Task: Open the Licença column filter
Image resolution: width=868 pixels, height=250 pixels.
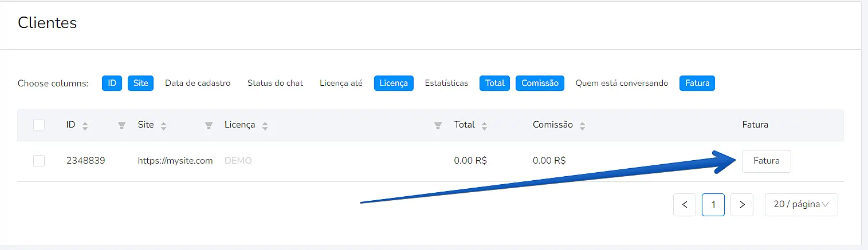Action: 438,125
